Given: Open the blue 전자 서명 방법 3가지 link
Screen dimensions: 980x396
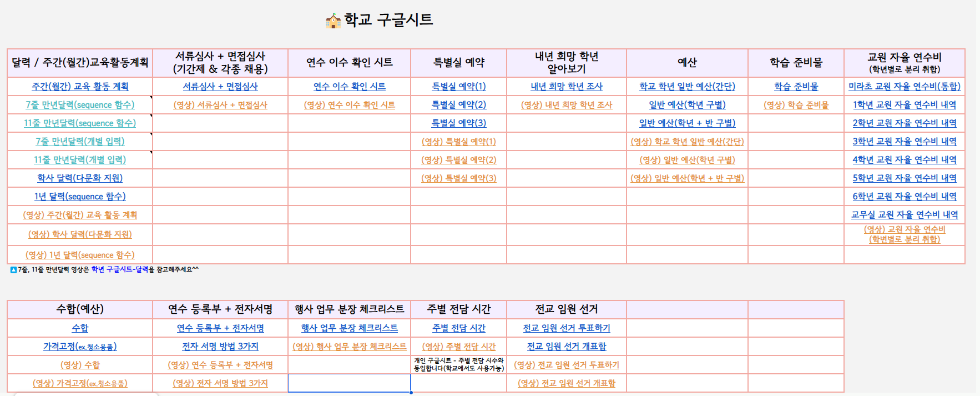Looking at the screenshot, I should click(x=220, y=347).
